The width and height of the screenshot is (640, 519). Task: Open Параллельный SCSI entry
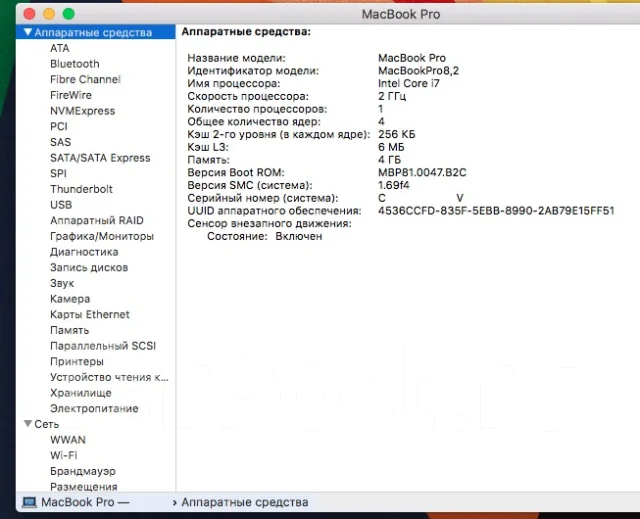click(103, 346)
